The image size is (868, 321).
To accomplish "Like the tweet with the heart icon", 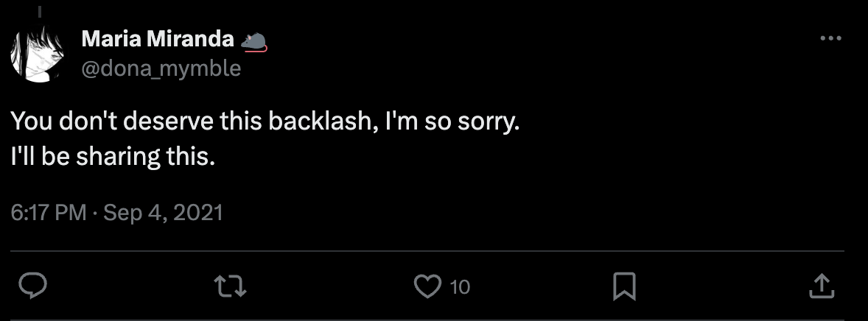I will tap(427, 286).
